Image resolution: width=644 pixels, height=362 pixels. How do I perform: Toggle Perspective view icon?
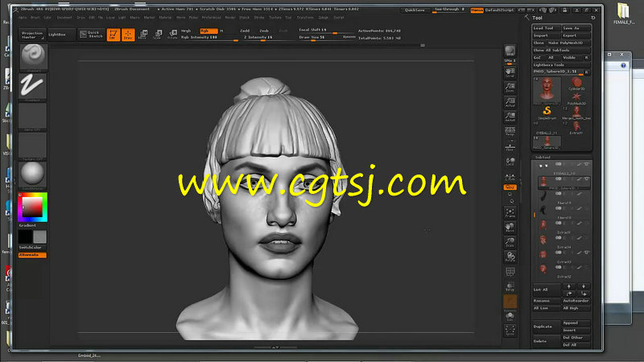point(510,131)
